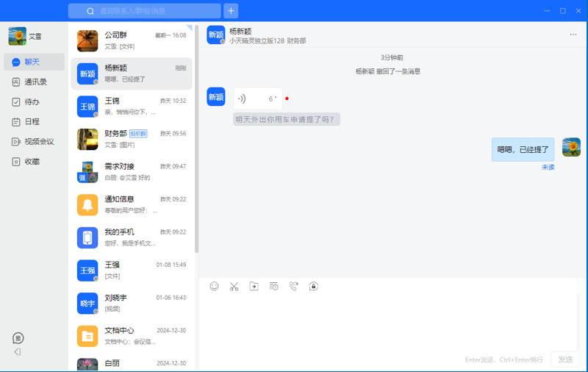Open chat history record icon
Viewport: 588px width, 372px height.
(x=273, y=286)
